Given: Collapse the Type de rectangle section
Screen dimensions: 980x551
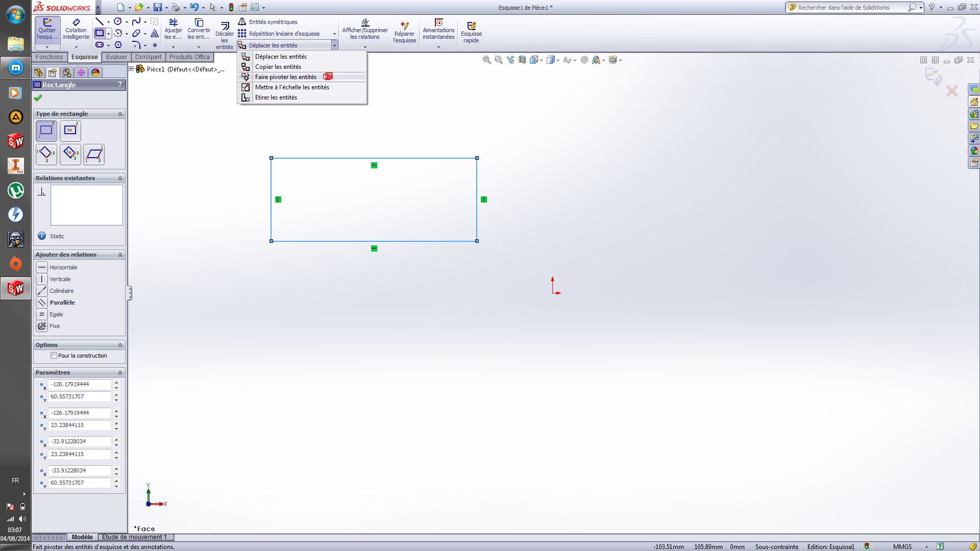Looking at the screenshot, I should 120,114.
